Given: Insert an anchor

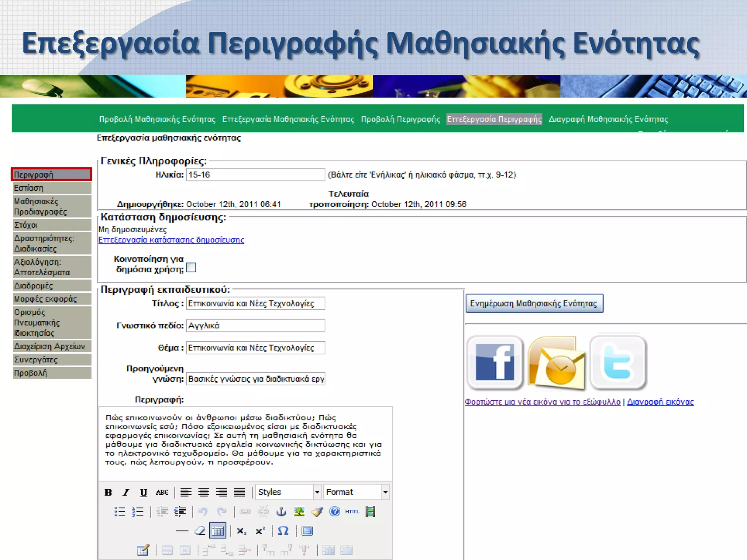Looking at the screenshot, I should click(x=281, y=512).
